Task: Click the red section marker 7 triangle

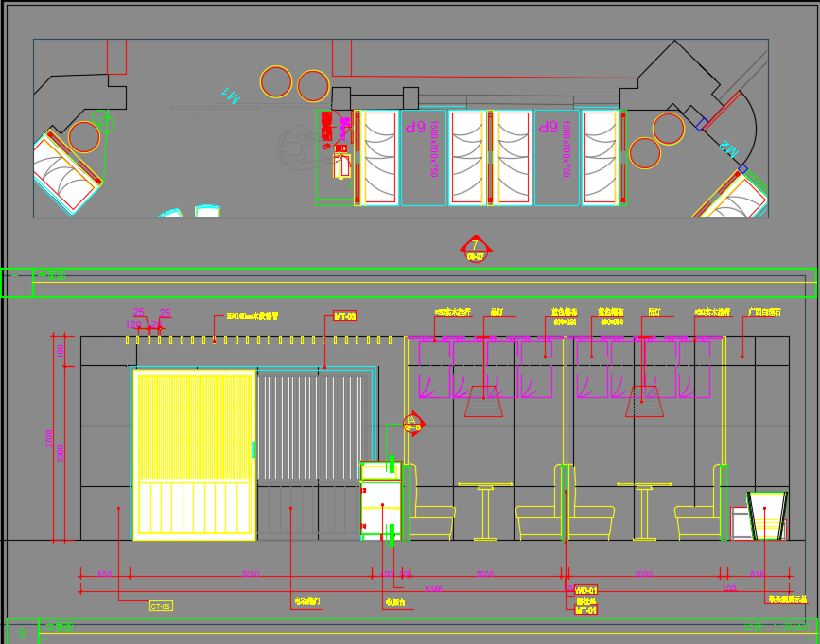Action: pyautogui.click(x=476, y=247)
